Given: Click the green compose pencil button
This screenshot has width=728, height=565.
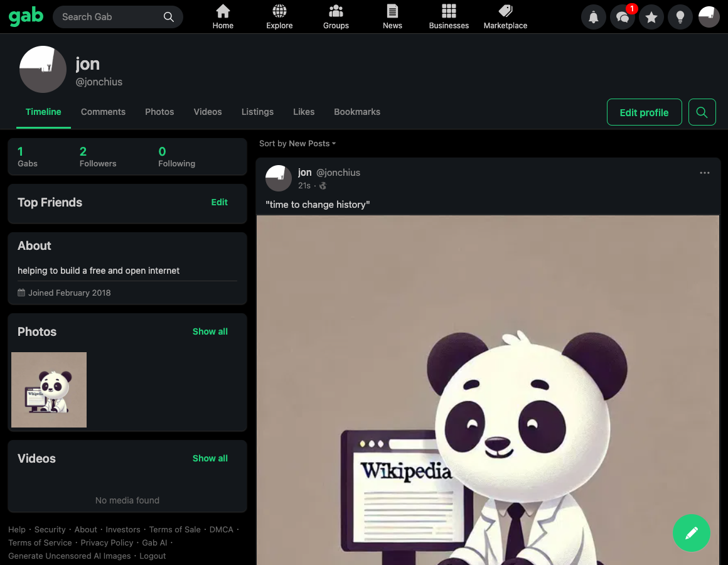Looking at the screenshot, I should click(692, 533).
